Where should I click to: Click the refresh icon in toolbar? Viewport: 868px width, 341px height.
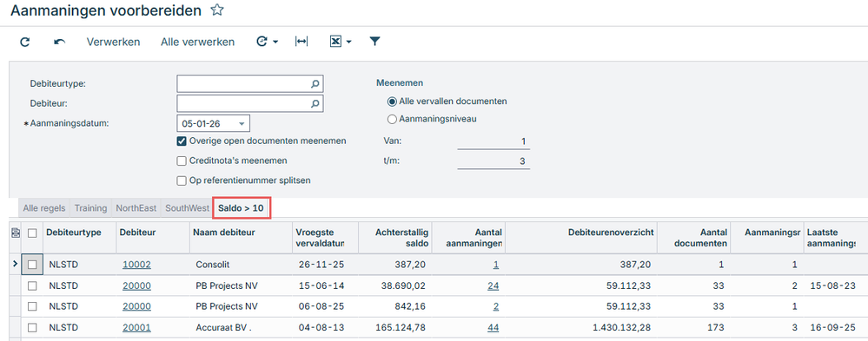[24, 42]
